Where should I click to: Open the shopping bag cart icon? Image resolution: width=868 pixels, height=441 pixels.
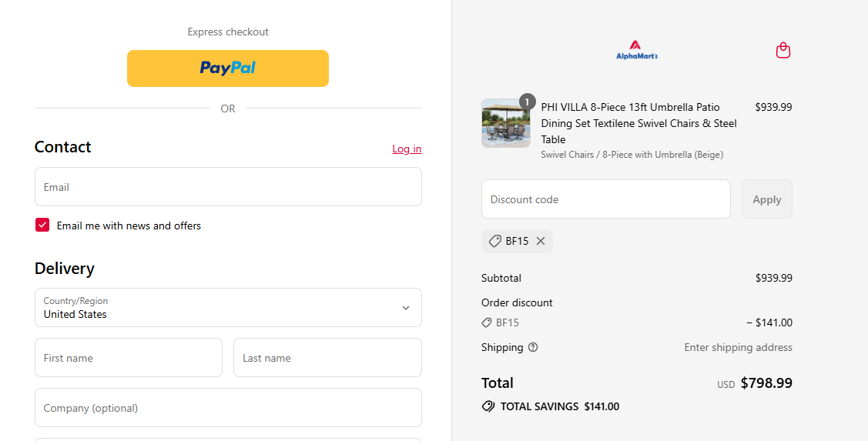[x=783, y=50]
